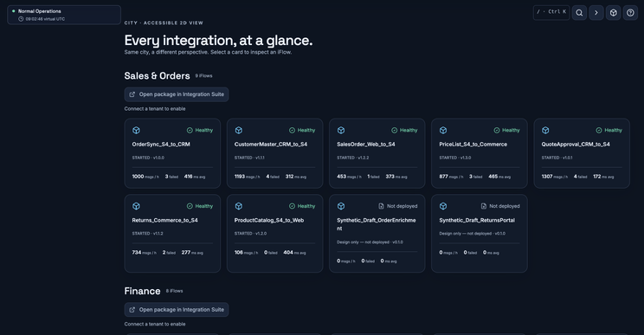
Task: Click Healthy check icon on CustomerMaster_CRM_to_S4 card
Action: [292, 130]
